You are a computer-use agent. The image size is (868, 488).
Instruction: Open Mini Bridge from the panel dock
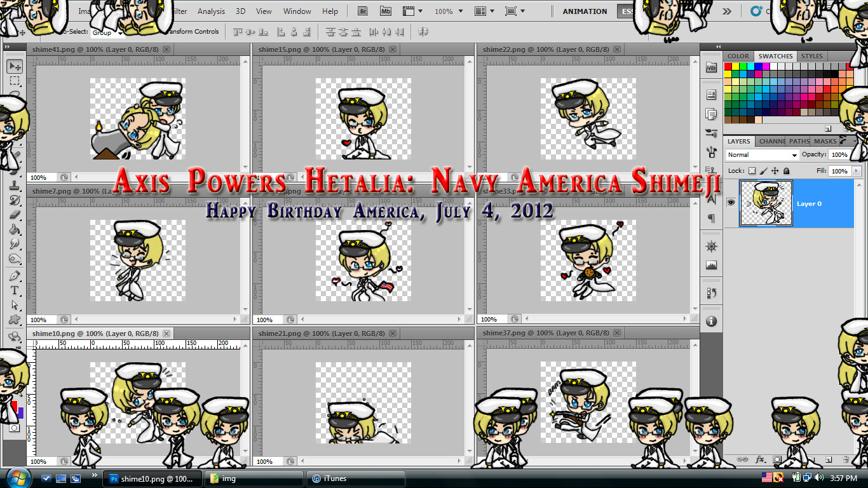tap(711, 67)
